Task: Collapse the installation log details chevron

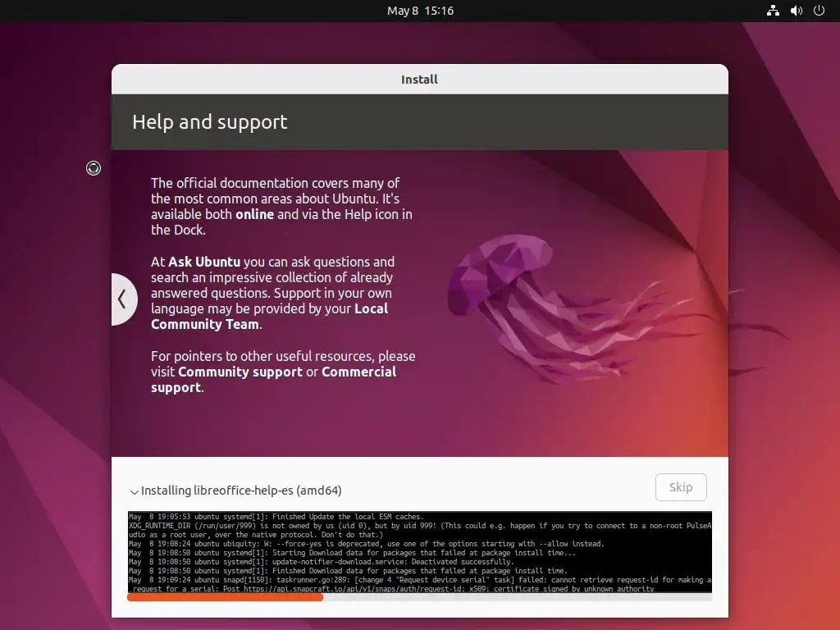Action: pos(134,491)
